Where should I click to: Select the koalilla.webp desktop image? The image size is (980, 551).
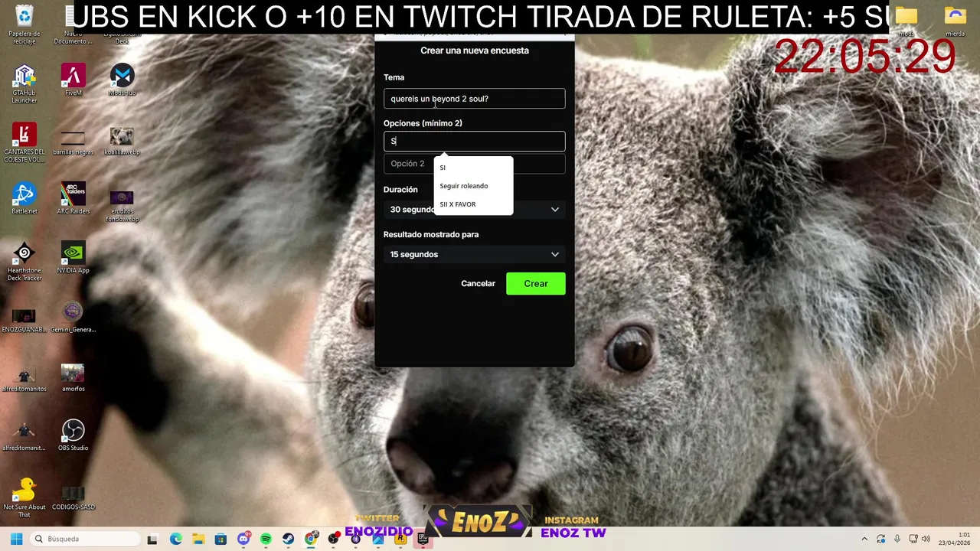[x=122, y=142]
